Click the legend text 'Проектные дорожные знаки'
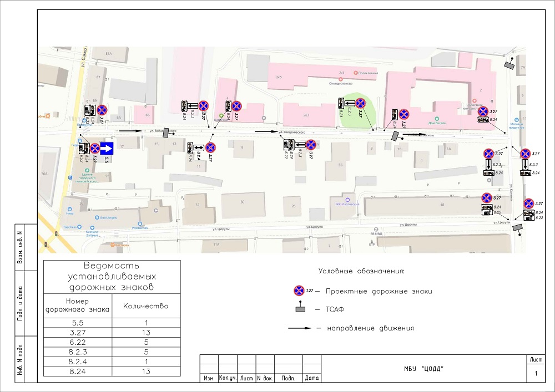Image resolution: width=555 pixels, height=392 pixels. [379, 291]
